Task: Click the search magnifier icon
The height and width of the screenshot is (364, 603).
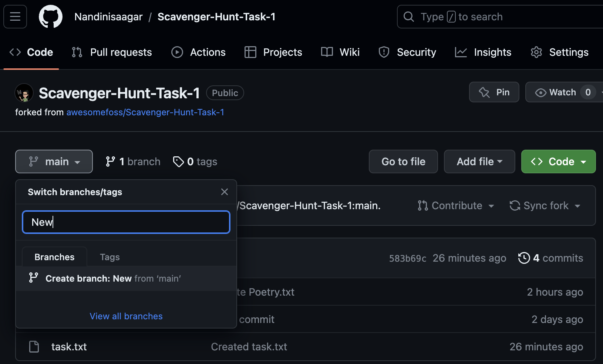Action: point(408,17)
